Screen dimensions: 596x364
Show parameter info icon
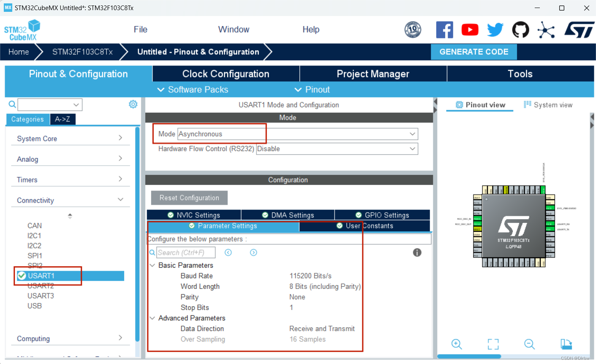pyautogui.click(x=417, y=253)
